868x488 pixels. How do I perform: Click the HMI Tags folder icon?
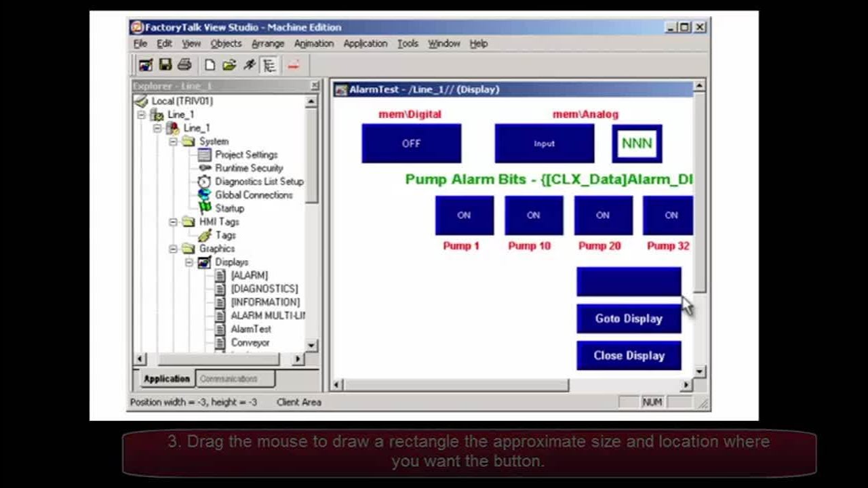(189, 222)
